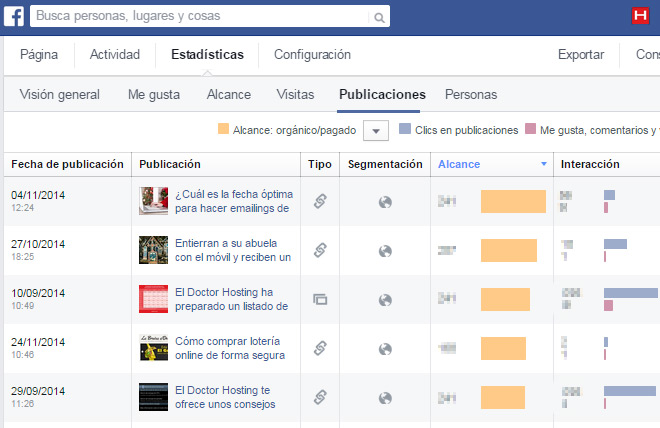Screen dimensions: 660x428
Task: Click the Tipo column header
Action: click(319, 164)
